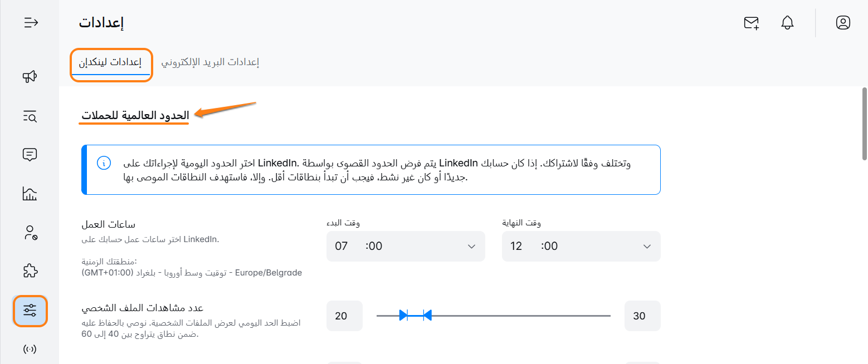The height and width of the screenshot is (364, 868).
Task: Expand the sidebar with the arrow-lines icon
Action: (x=31, y=23)
